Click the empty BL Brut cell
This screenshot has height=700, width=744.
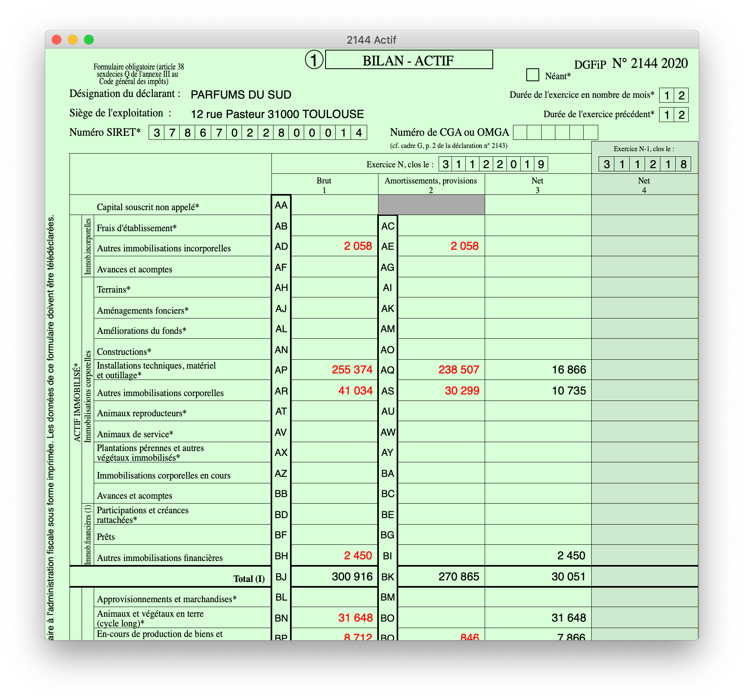coord(334,597)
